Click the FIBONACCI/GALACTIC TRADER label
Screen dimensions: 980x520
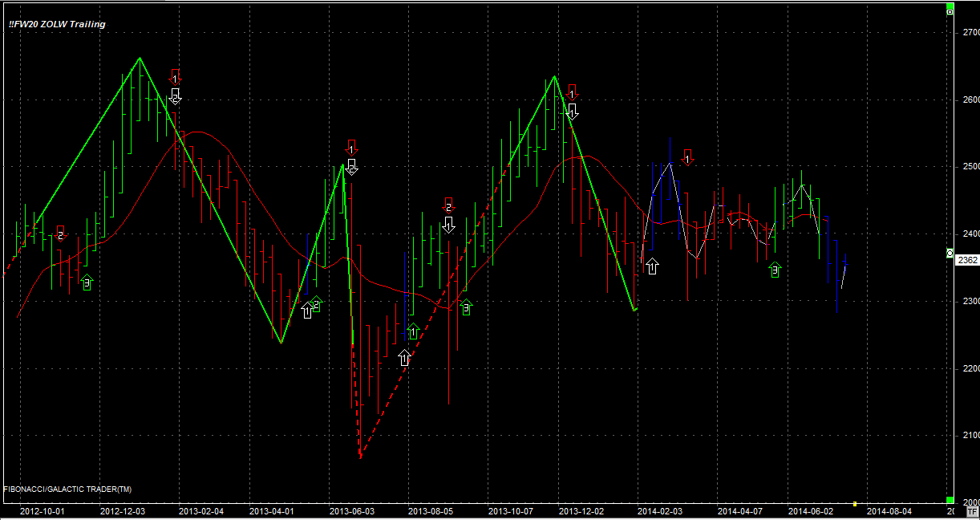68,490
